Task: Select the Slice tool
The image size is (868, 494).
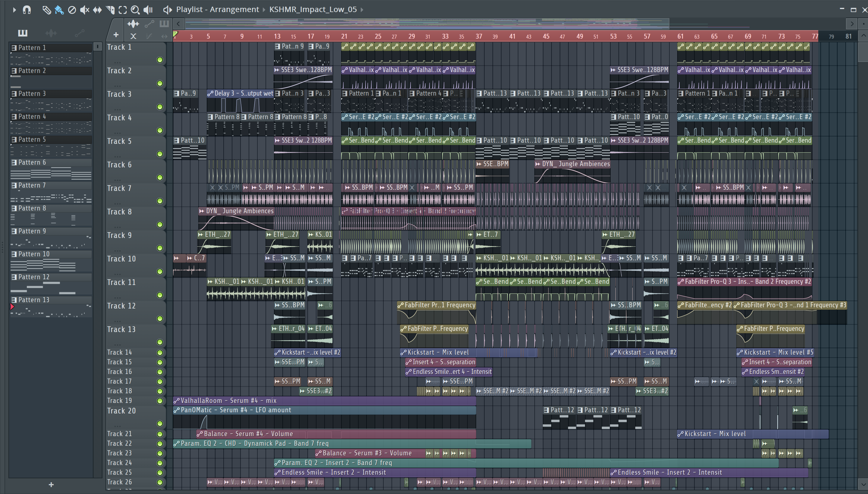Action: click(x=110, y=10)
